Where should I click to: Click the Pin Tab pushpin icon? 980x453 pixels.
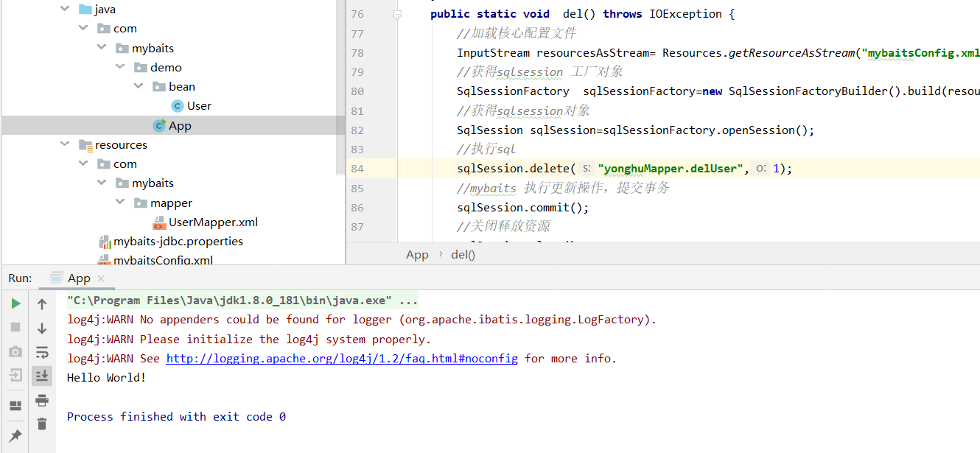15,435
